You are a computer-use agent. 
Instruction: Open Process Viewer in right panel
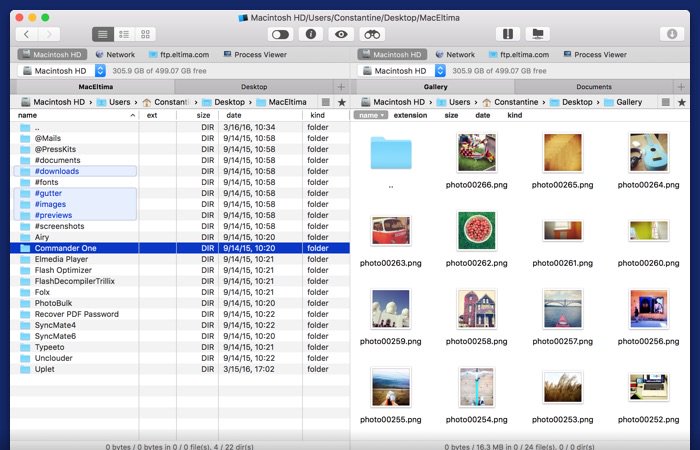595,54
